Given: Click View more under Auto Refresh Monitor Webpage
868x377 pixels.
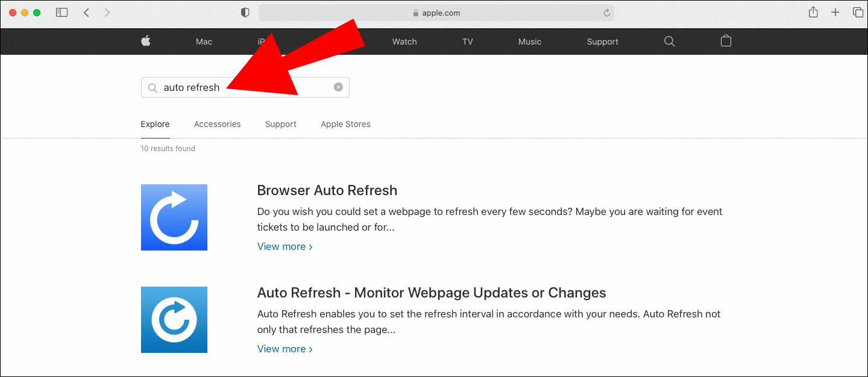Looking at the screenshot, I should point(285,349).
